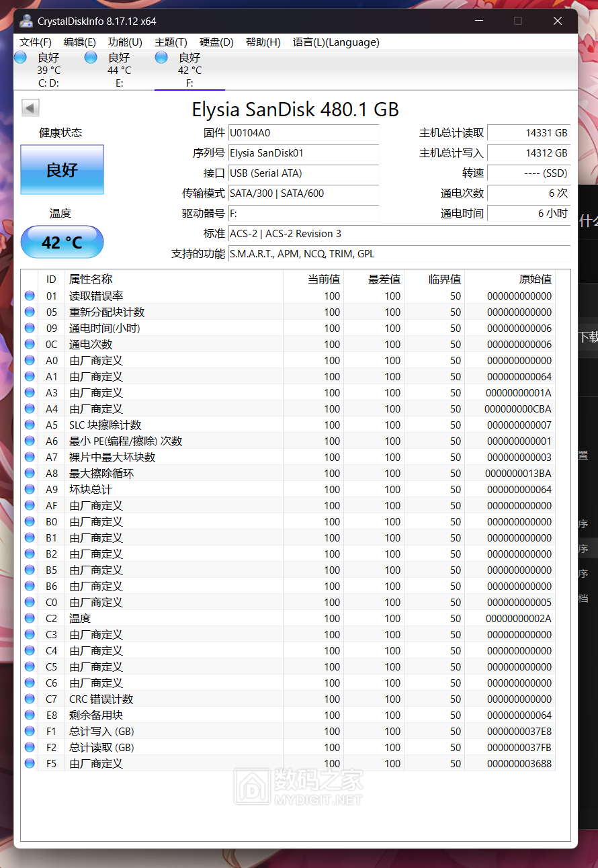Click the 读取错误率 attribute name
The width and height of the screenshot is (598, 868).
[96, 296]
